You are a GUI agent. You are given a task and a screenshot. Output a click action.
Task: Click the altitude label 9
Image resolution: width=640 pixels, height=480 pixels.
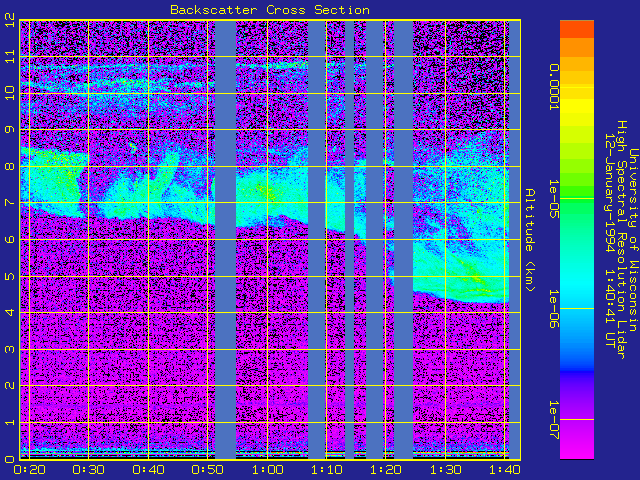click(x=10, y=129)
